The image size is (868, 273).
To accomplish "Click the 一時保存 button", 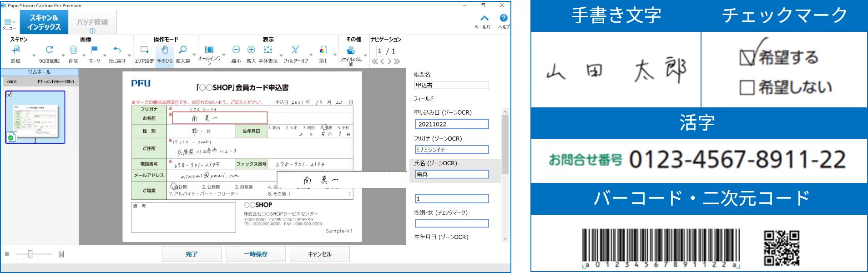I will 256,254.
